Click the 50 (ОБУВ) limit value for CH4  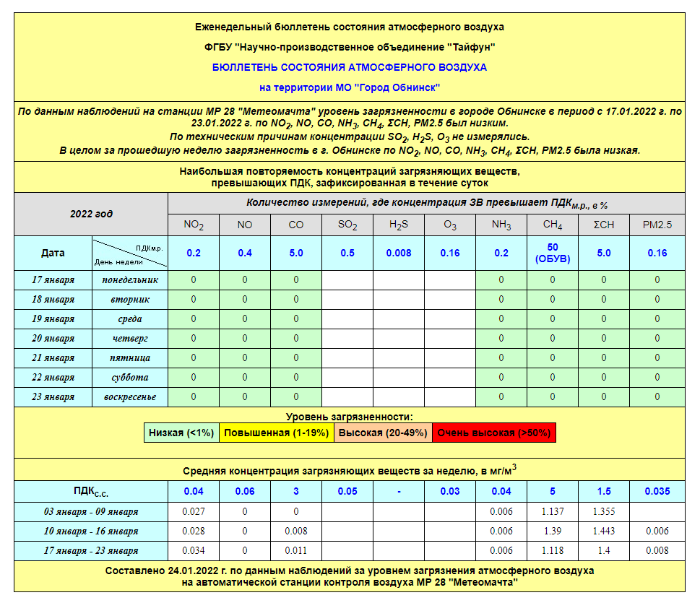pyautogui.click(x=553, y=253)
